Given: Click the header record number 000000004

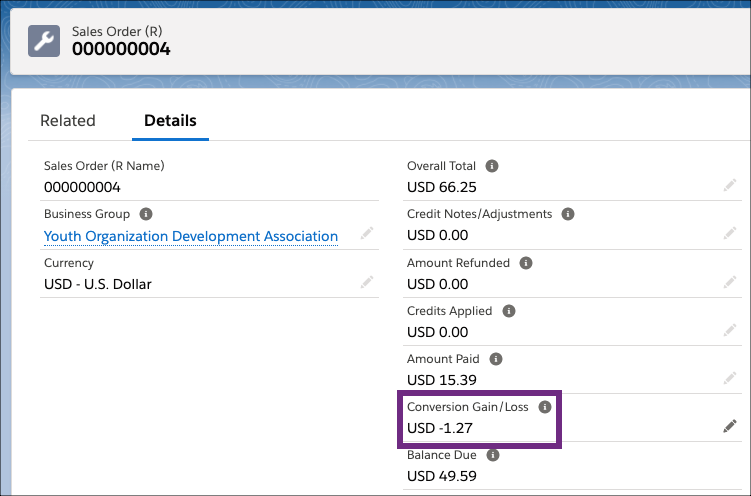Looking at the screenshot, I should [121, 49].
